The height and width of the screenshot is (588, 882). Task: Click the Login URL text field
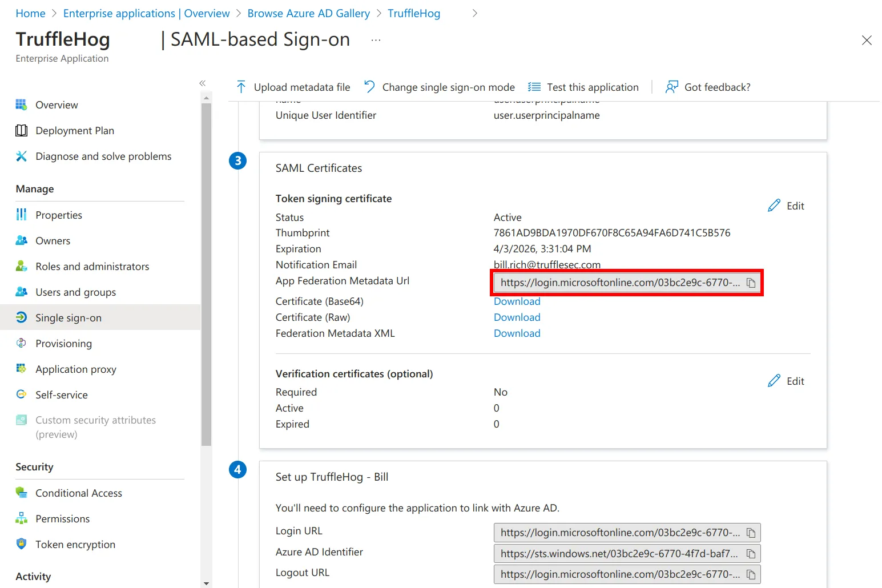coord(620,533)
